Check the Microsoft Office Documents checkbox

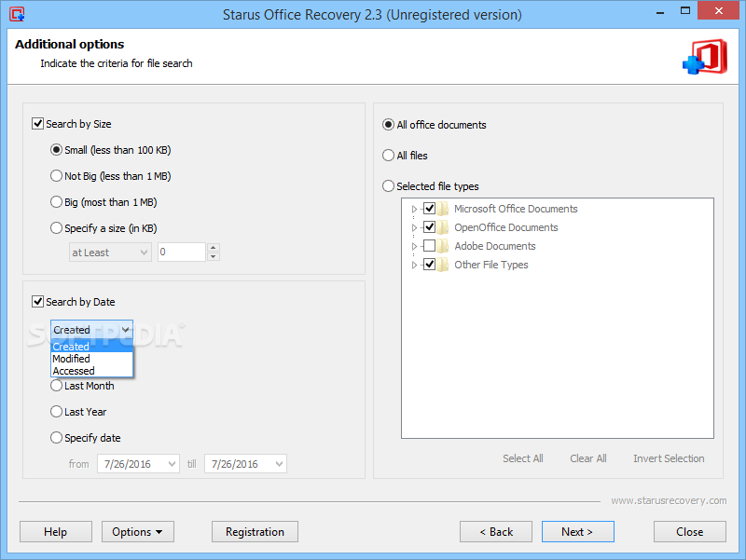click(x=429, y=208)
